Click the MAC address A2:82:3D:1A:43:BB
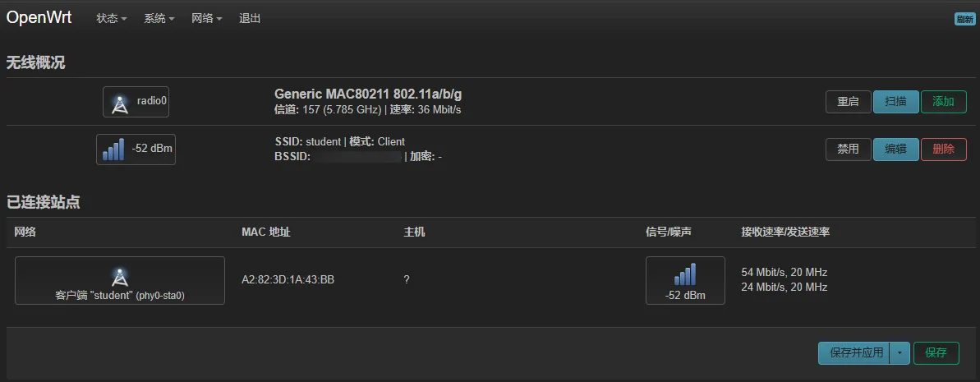 coord(288,279)
